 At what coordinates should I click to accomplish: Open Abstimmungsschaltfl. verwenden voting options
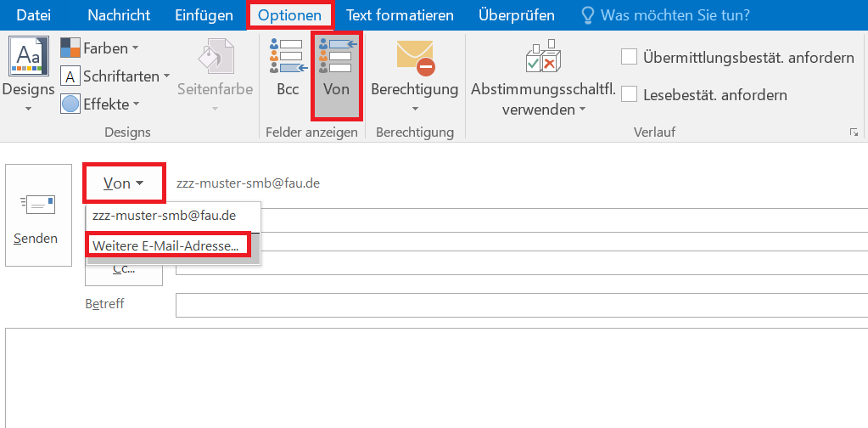point(543,78)
